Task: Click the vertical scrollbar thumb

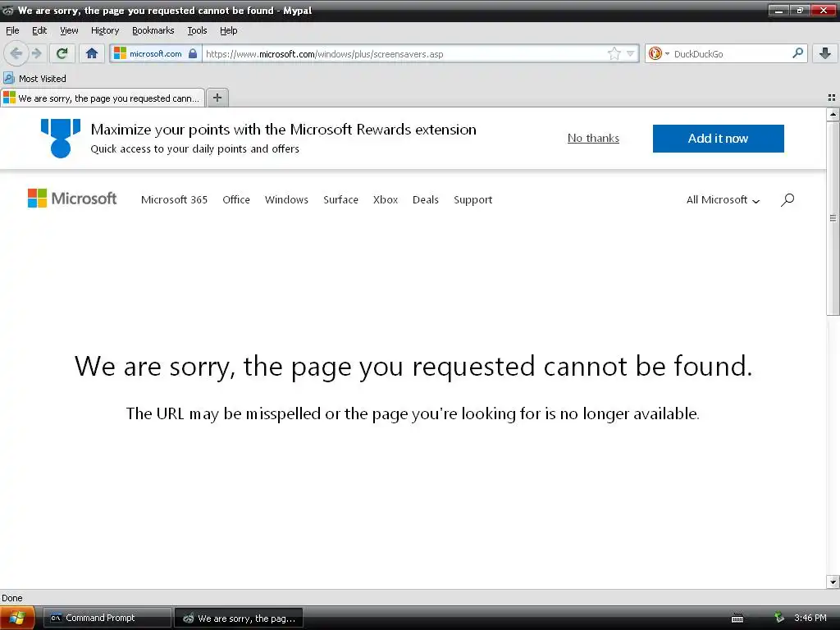Action: click(833, 218)
